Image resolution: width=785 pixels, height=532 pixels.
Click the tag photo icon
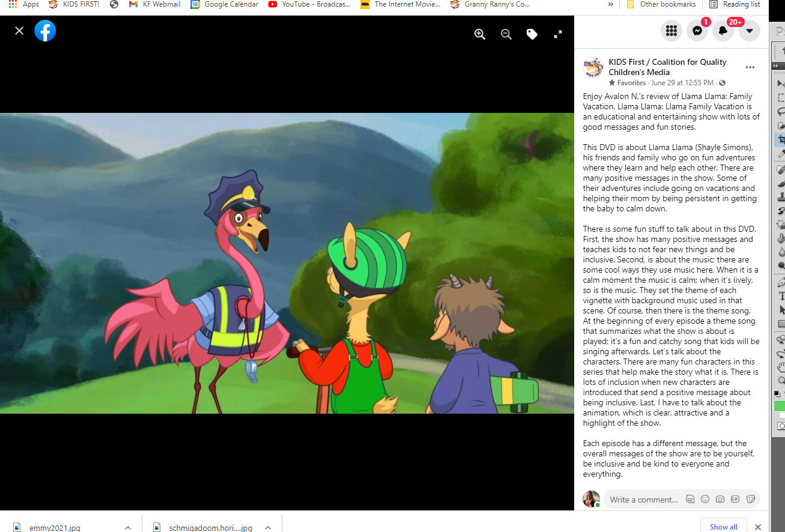coord(532,34)
